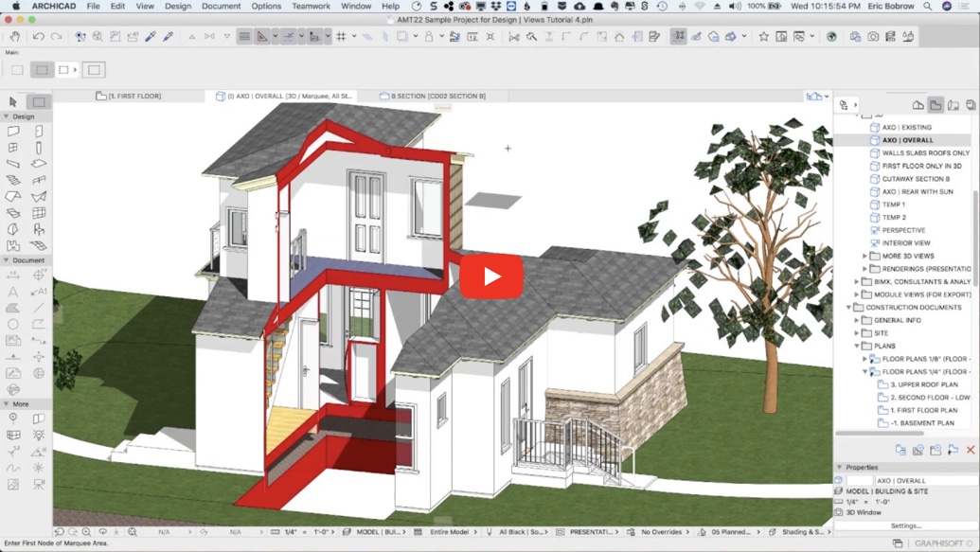The width and height of the screenshot is (980, 552).
Task: Collapse the CONSTRUCTION DOCUMENTS folder
Action: coord(848,307)
